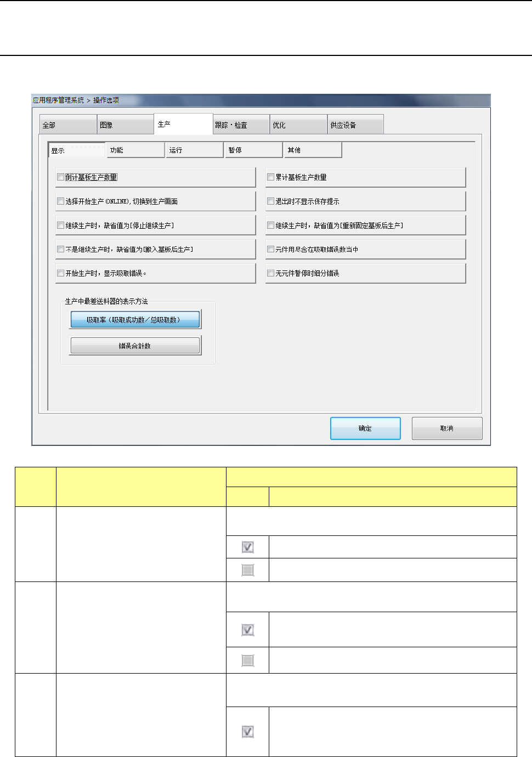532x757 pixels.
Task: Check the 无元件暂停时细分错误 checkbox
Action: [270, 273]
